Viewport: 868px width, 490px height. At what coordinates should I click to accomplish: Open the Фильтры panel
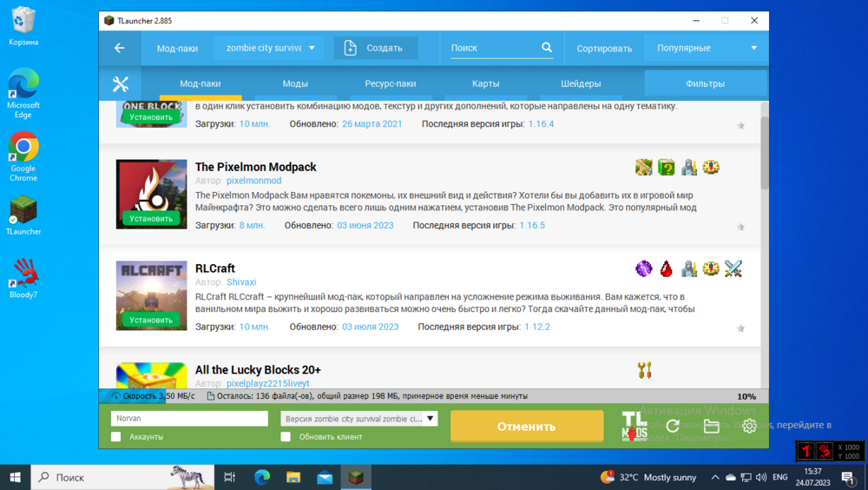tap(706, 83)
